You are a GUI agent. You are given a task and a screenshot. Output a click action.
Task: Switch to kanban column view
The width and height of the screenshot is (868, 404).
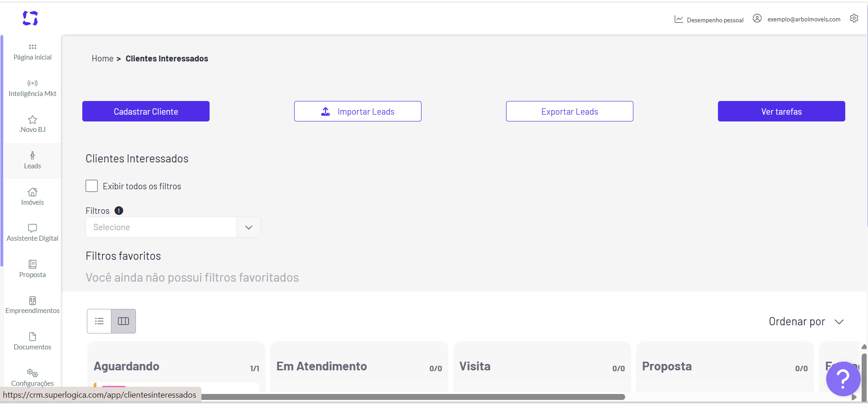point(123,321)
